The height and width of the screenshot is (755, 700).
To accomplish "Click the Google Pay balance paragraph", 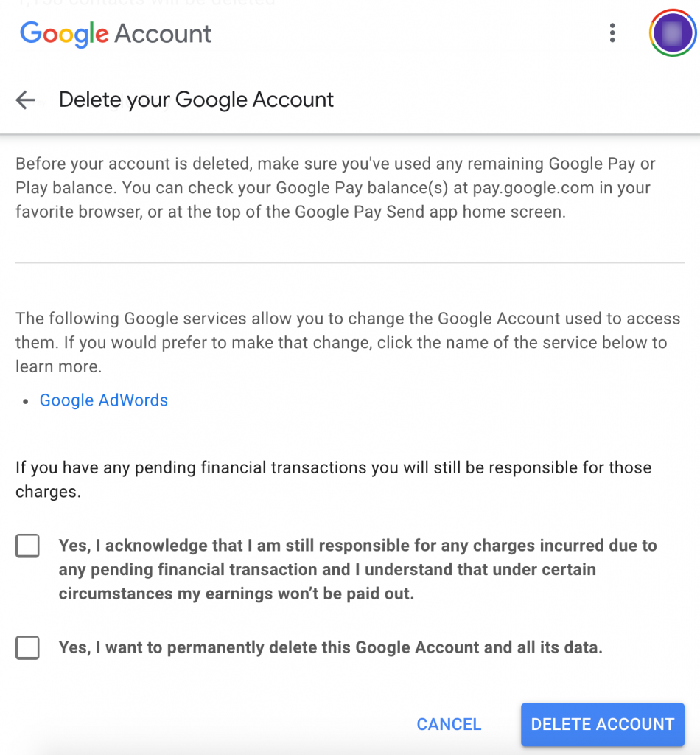I will tap(335, 187).
